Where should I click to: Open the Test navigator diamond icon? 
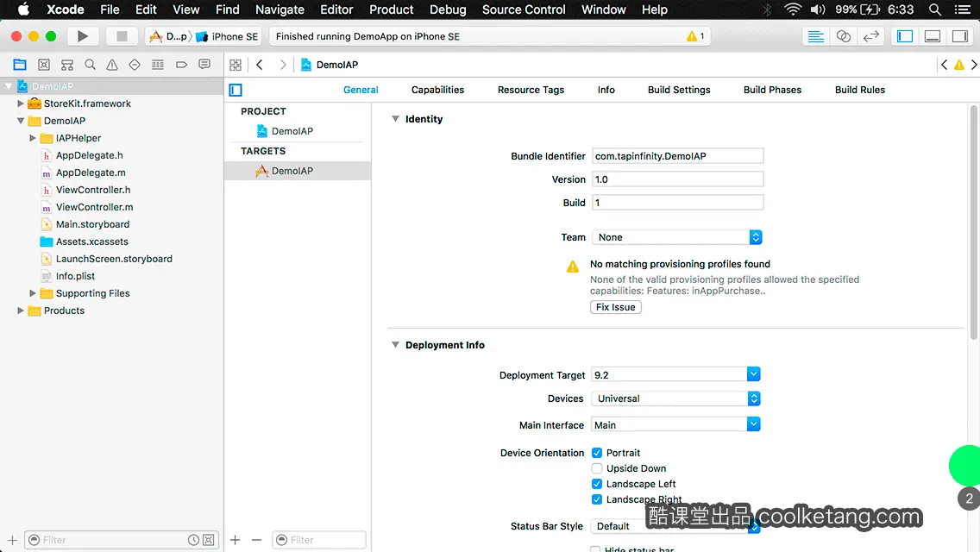(135, 65)
